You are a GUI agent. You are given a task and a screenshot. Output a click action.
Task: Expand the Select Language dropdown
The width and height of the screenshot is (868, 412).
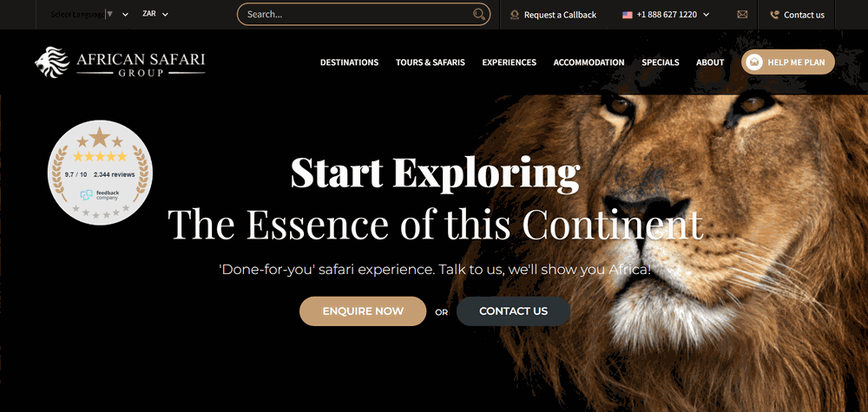[x=89, y=15]
